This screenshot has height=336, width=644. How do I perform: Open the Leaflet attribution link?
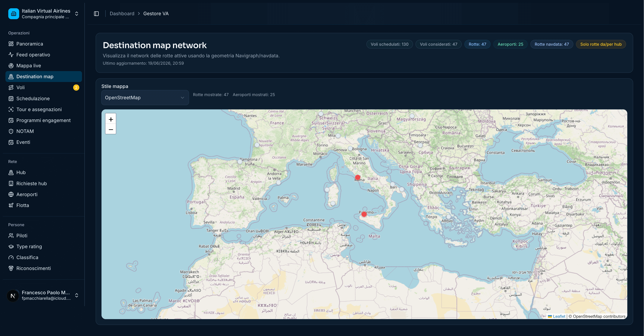click(559, 316)
